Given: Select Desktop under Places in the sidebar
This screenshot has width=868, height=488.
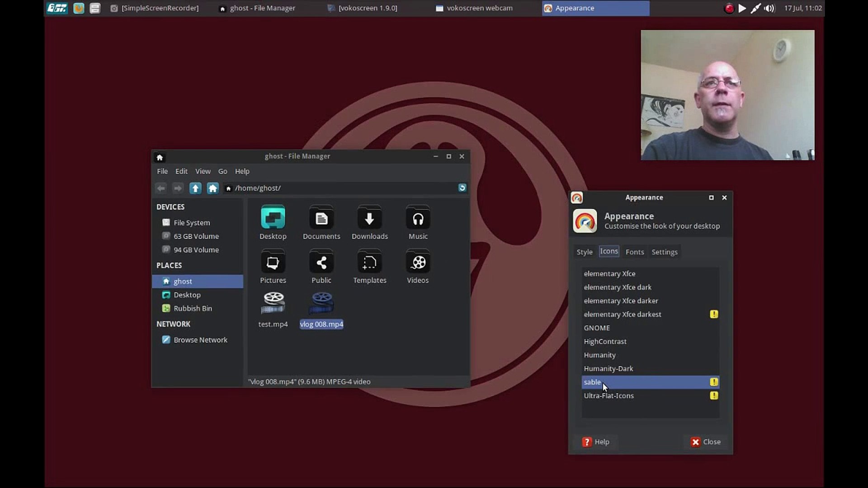Looking at the screenshot, I should pos(198,295).
